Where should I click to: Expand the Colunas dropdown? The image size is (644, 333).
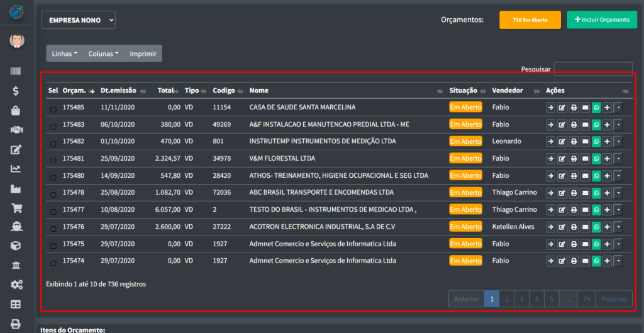103,53
